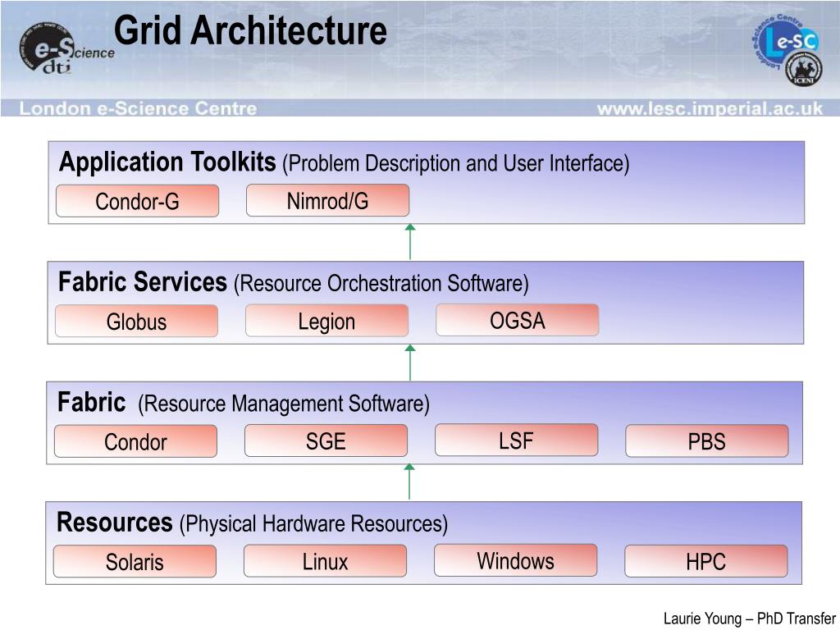This screenshot has width=840, height=630.
Task: Open the www.lesc.imperial.ac.uk link
Action: tap(710, 109)
